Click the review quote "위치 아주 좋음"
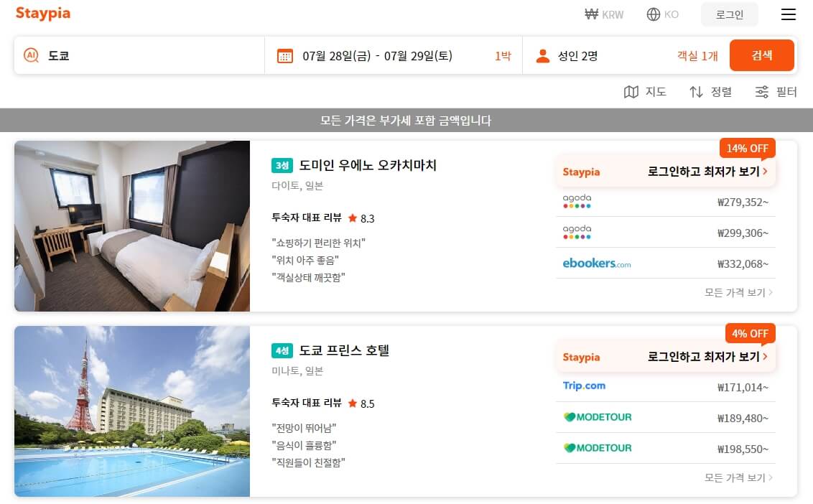 click(x=305, y=261)
